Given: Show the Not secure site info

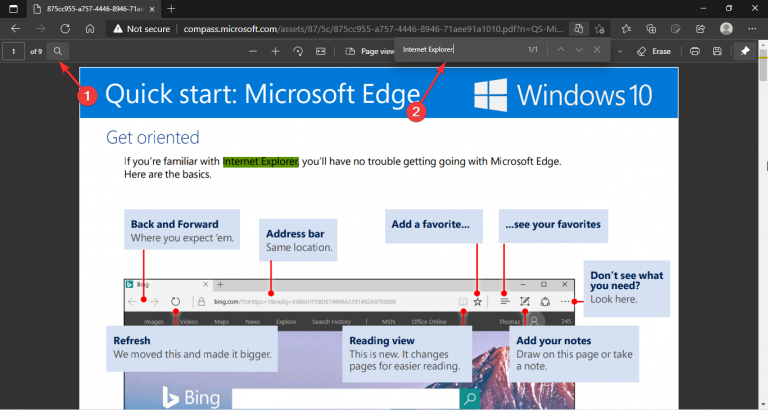Looking at the screenshot, I should [x=141, y=29].
